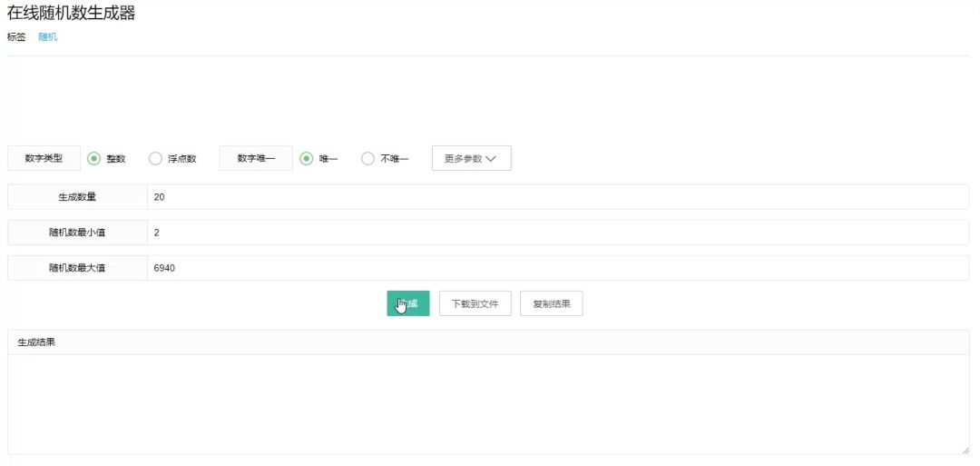Screen dimensions: 980x466
Task: Click the 生成数量 row label
Action: (77, 197)
